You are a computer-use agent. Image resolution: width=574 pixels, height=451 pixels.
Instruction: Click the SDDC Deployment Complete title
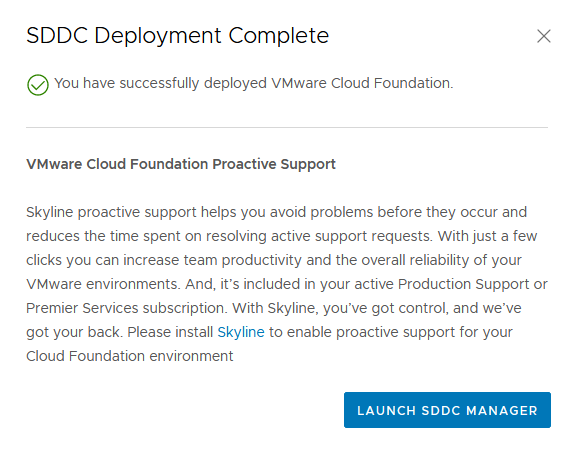coord(178,36)
